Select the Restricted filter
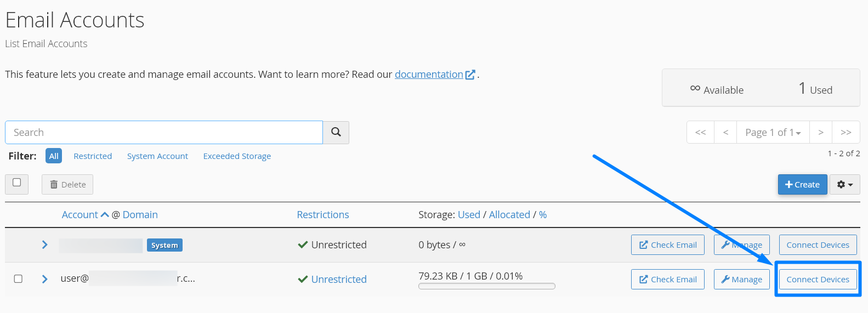The width and height of the screenshot is (868, 313). pyautogui.click(x=93, y=156)
